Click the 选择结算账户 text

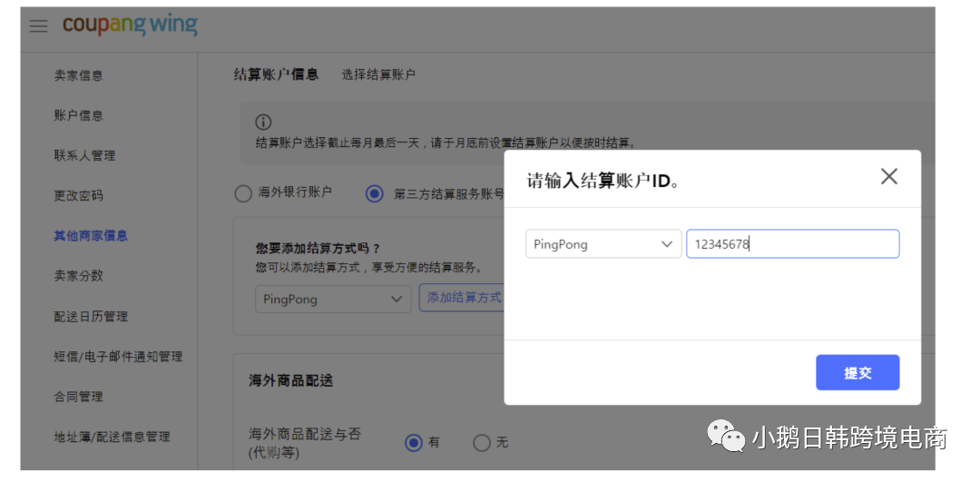tap(378, 75)
